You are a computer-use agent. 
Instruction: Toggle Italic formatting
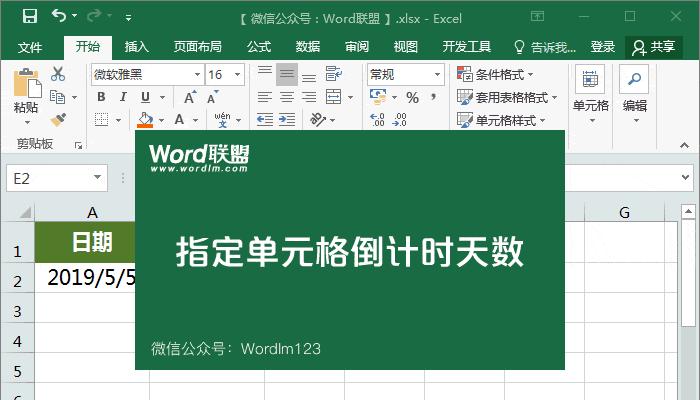(x=123, y=97)
